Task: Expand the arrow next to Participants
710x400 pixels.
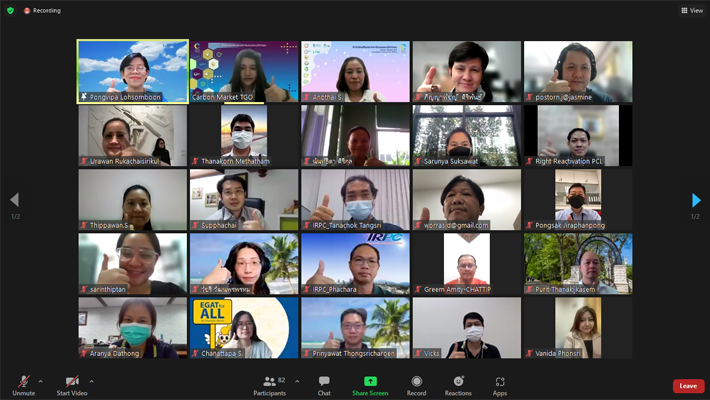Action: 297,381
